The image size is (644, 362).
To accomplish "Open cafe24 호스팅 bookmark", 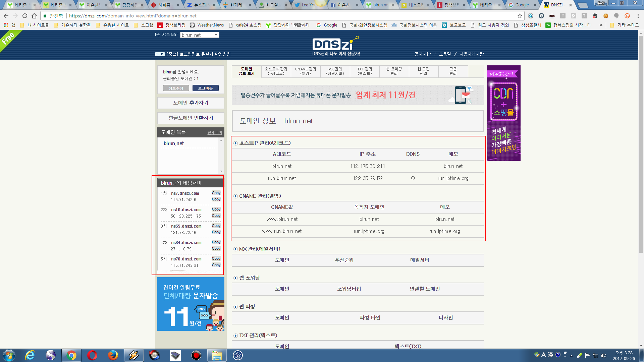I will point(245,25).
